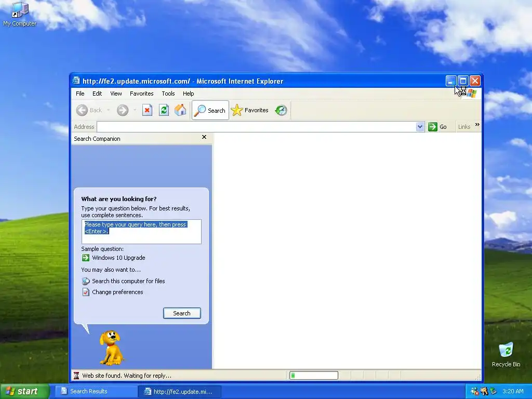
Task: Click the Change preferences checklist icon
Action: [86, 292]
